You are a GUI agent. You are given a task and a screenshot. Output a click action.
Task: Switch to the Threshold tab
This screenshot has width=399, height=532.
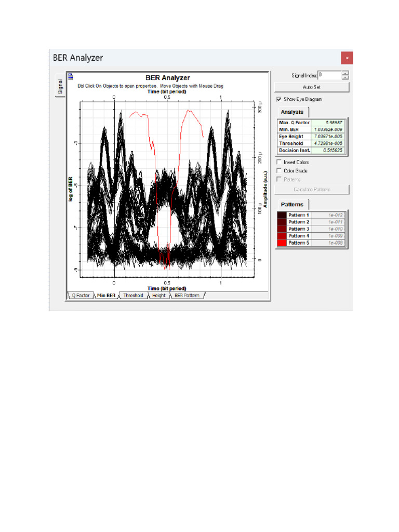(133, 296)
